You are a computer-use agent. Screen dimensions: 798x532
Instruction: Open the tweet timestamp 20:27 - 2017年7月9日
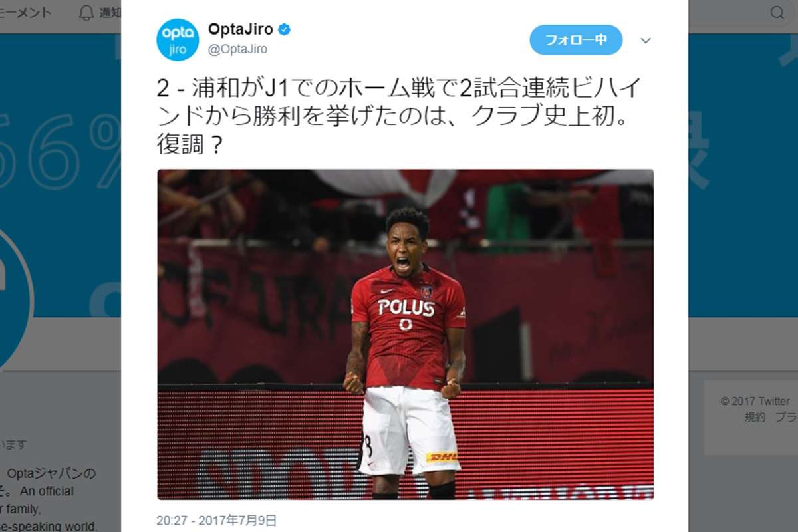click(216, 521)
